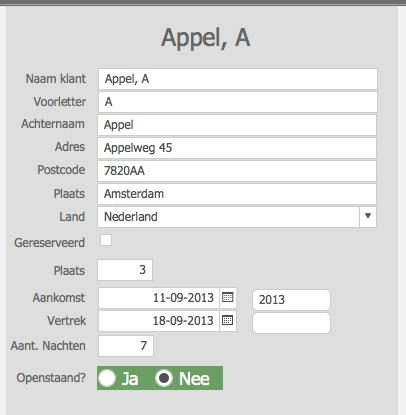Screen dimensions: 406x415
Task: Click the Plaats number field with 3
Action: 125,270
